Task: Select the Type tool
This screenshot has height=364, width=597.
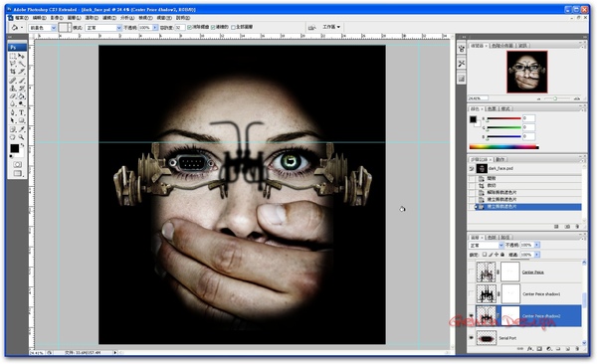Action: [x=21, y=112]
